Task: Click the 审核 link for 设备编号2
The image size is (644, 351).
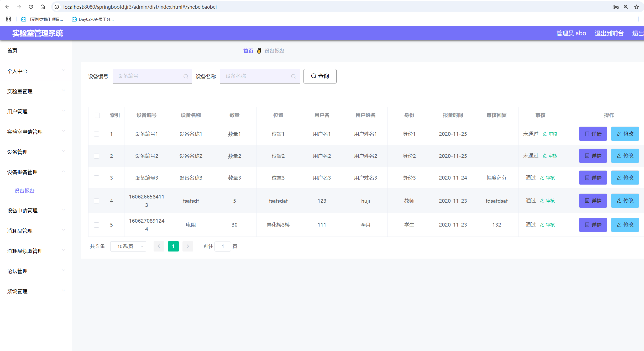Action: pos(550,156)
